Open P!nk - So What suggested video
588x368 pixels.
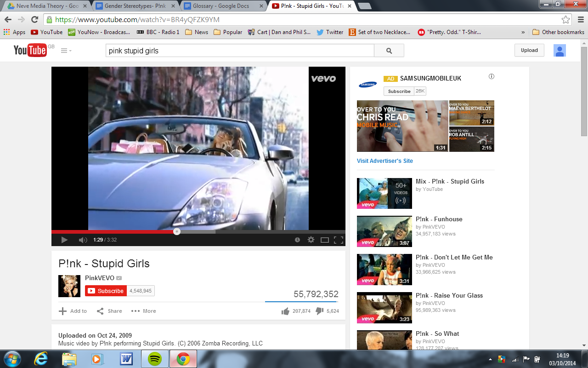437,334
